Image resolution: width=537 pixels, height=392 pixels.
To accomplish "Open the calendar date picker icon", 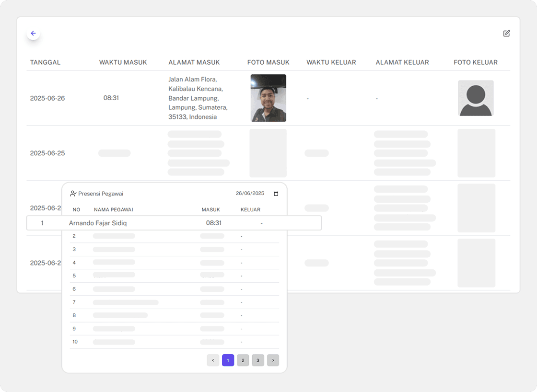I will (x=276, y=194).
